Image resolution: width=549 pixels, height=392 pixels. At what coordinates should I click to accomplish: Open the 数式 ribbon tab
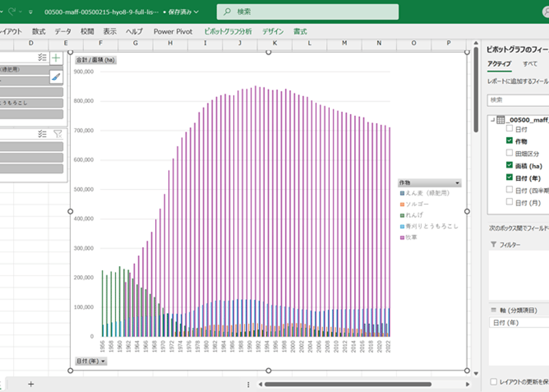(x=39, y=31)
